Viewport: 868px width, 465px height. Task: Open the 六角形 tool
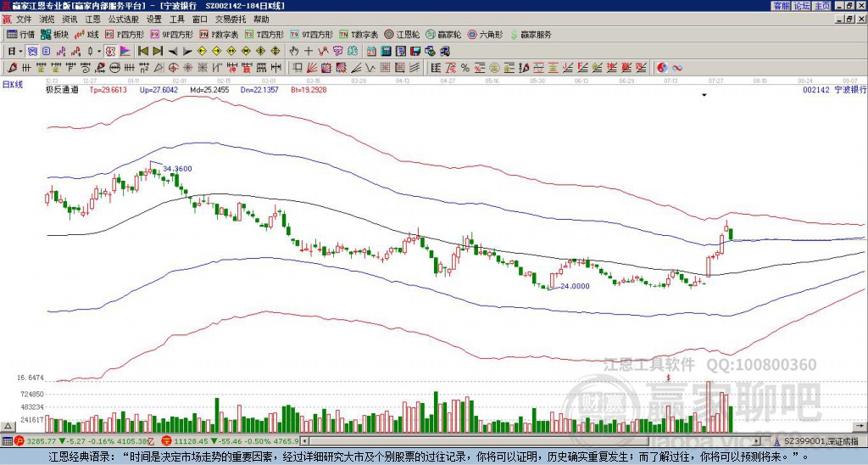tap(486, 34)
